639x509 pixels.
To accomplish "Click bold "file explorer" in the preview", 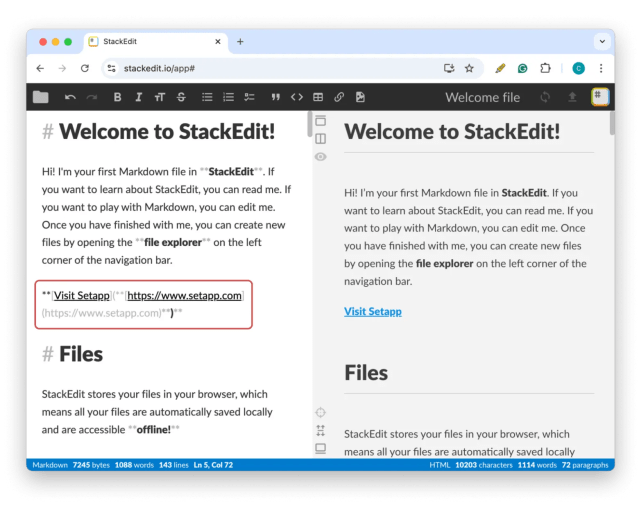I will (x=445, y=264).
